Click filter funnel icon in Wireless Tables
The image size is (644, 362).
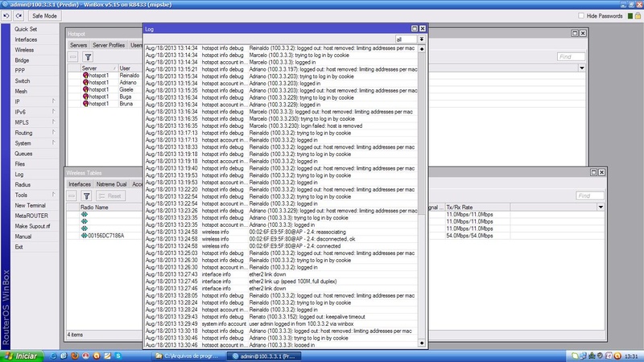tap(87, 196)
